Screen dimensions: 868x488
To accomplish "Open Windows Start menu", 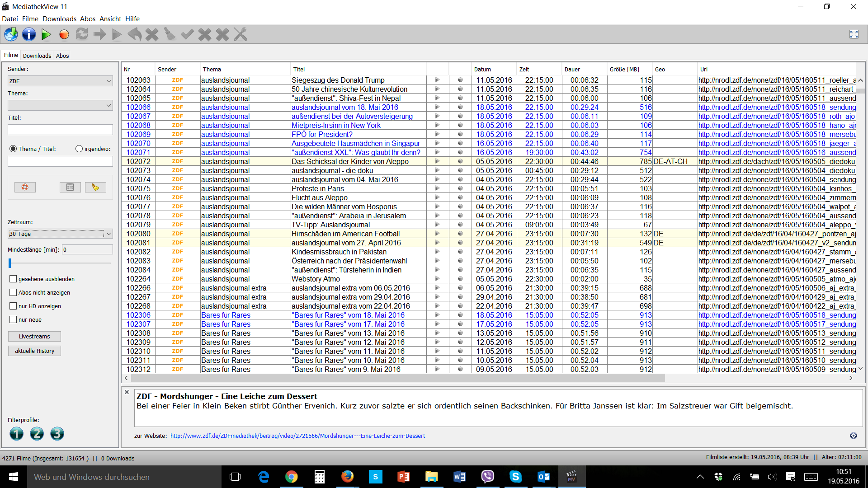I will point(14,477).
